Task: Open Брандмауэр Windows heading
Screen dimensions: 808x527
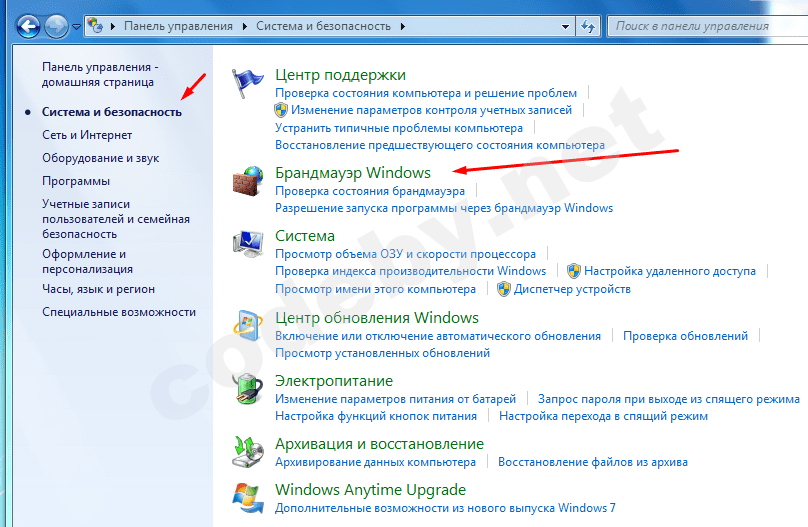Action: (352, 173)
